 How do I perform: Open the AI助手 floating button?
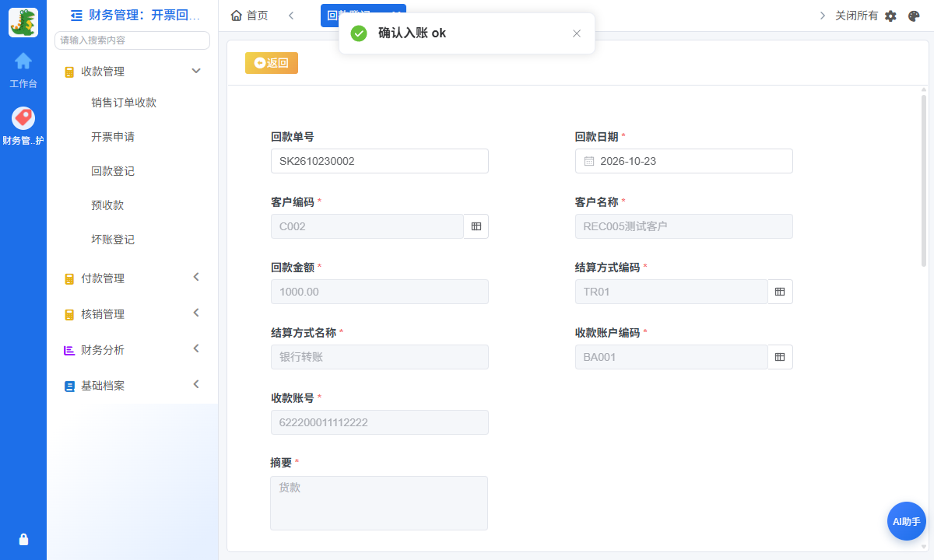[907, 521]
